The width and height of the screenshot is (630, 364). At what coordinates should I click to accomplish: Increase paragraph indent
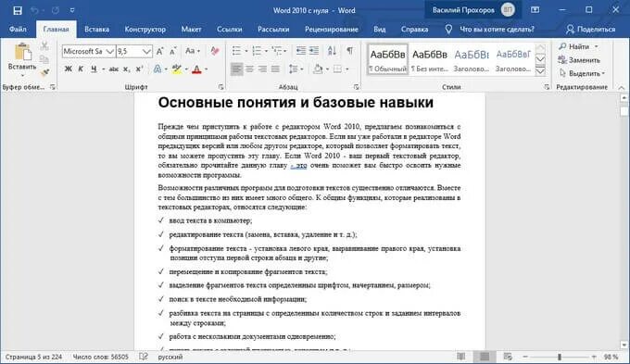(314, 51)
